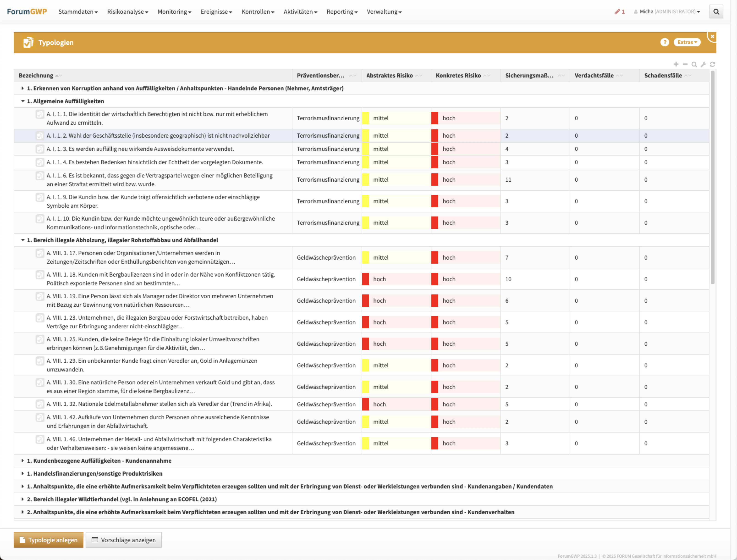The width and height of the screenshot is (737, 560).
Task: Open the Reporting menu
Action: (x=342, y=12)
